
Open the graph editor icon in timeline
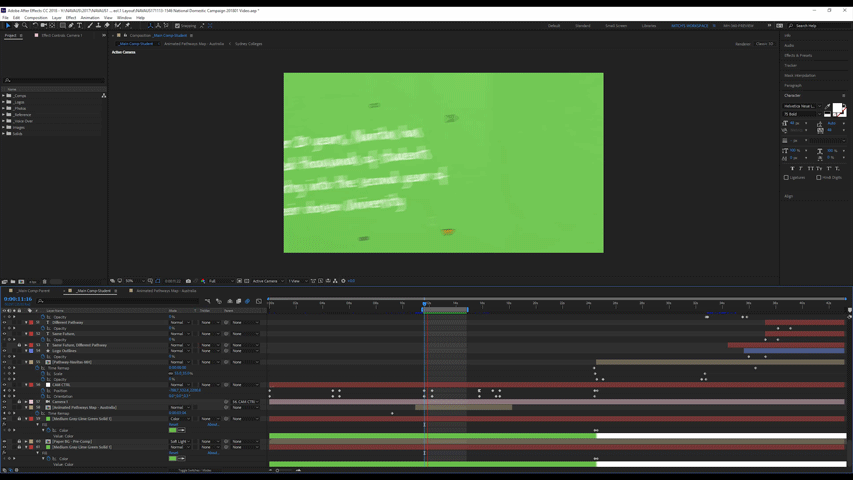coord(259,301)
